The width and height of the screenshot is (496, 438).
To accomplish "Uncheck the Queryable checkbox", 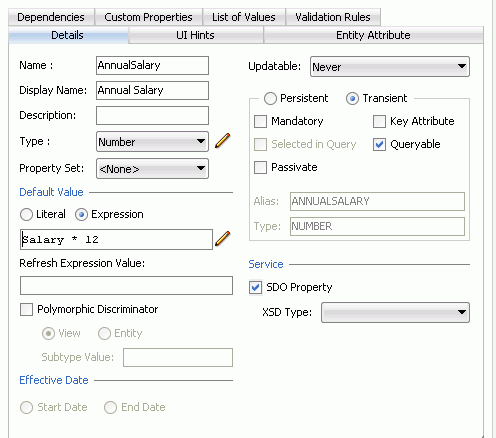I will (x=379, y=144).
